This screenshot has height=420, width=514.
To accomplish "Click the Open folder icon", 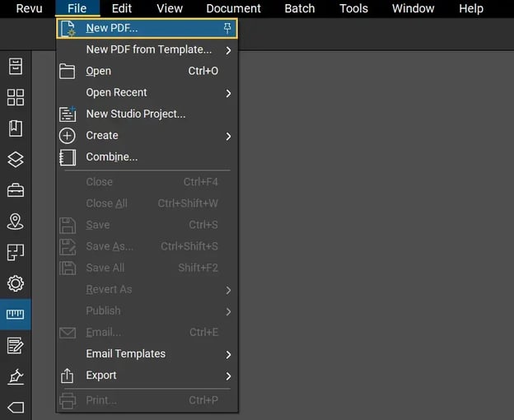I will click(x=68, y=71).
